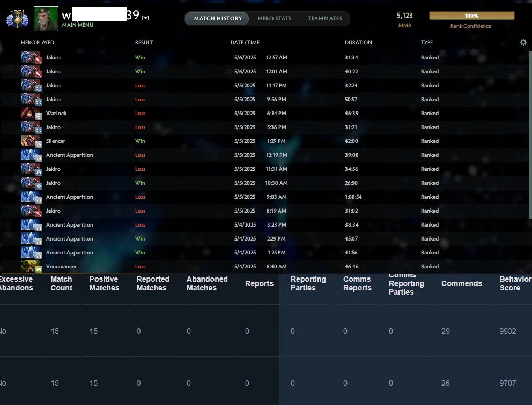Click Ancient Apparition icon in 9:03 AM match

tap(31, 197)
